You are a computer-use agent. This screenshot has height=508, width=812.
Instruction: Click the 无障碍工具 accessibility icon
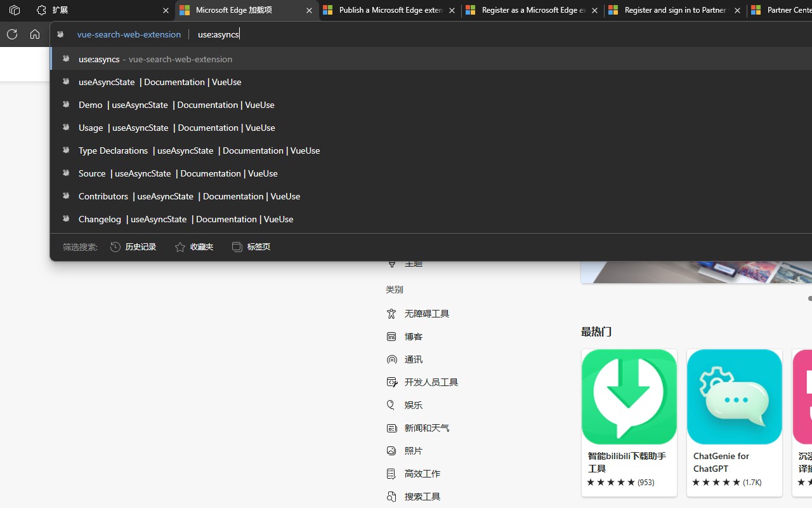tap(391, 314)
